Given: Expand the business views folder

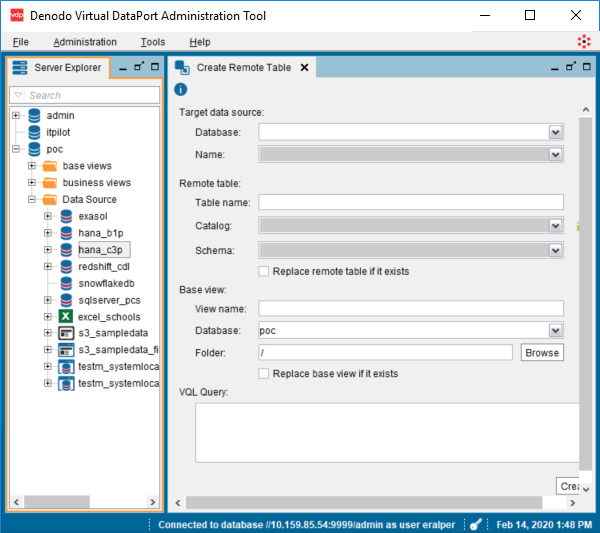Looking at the screenshot, I should coord(32,183).
